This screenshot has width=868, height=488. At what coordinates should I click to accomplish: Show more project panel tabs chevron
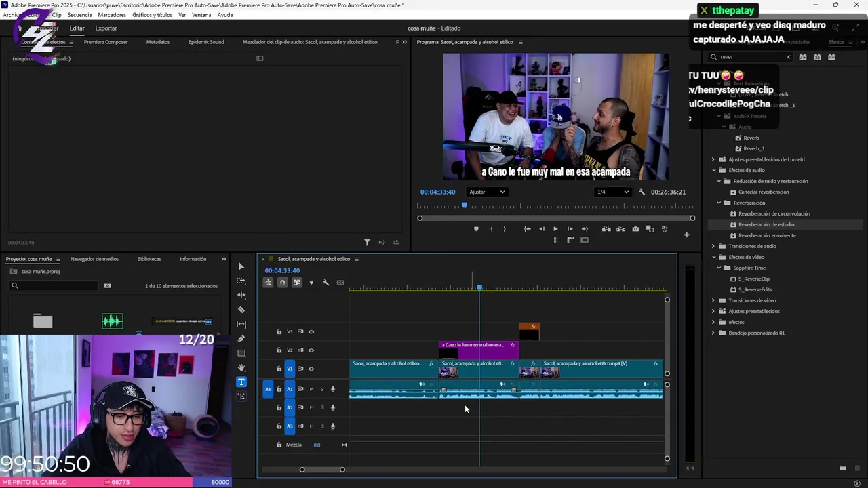(x=224, y=259)
